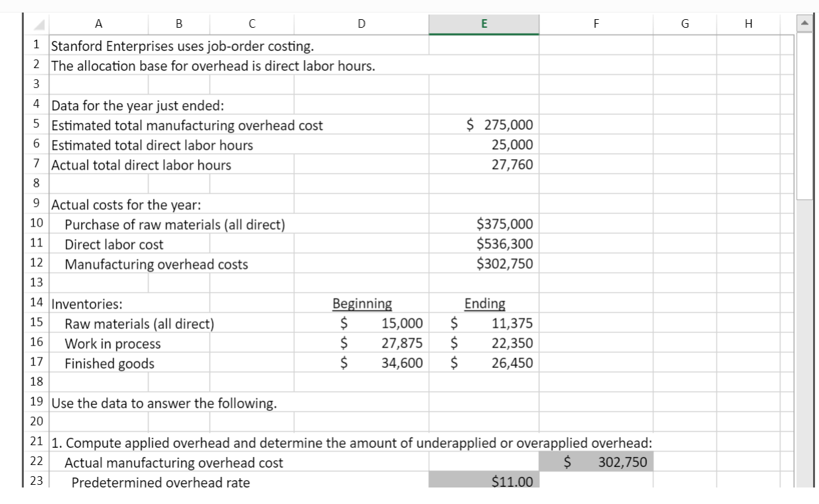Select column D header

coord(362,24)
